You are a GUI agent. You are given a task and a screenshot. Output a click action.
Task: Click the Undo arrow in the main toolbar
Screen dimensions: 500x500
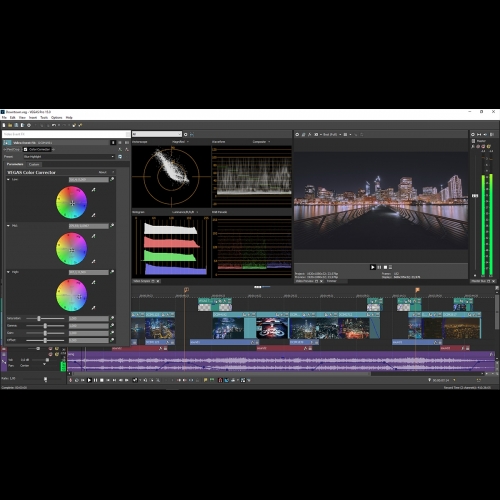pyautogui.click(x=54, y=125)
